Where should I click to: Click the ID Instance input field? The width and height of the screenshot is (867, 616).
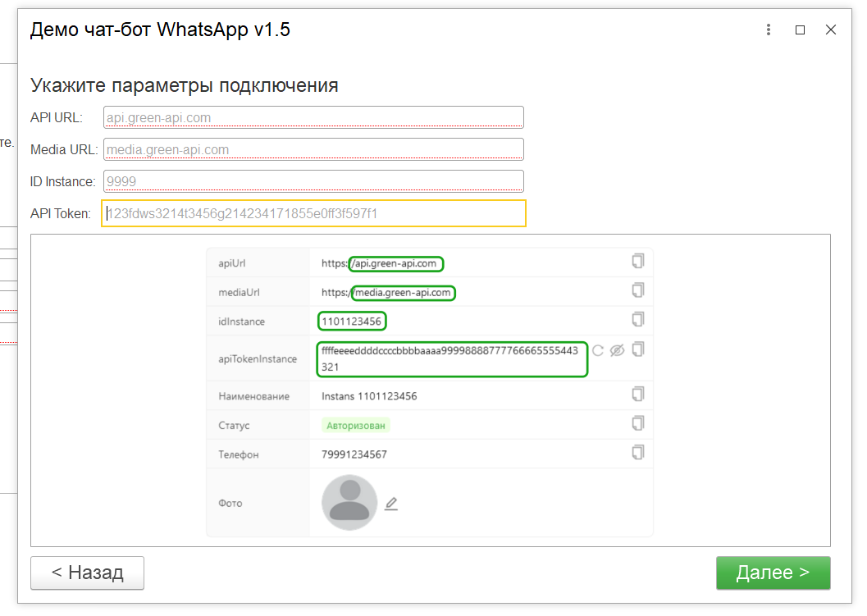[313, 181]
